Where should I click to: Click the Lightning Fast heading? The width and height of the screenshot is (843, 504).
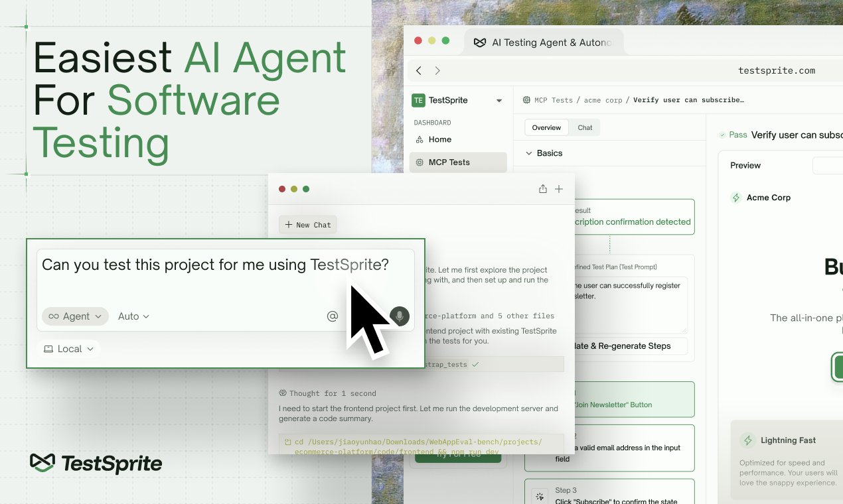tap(789, 440)
